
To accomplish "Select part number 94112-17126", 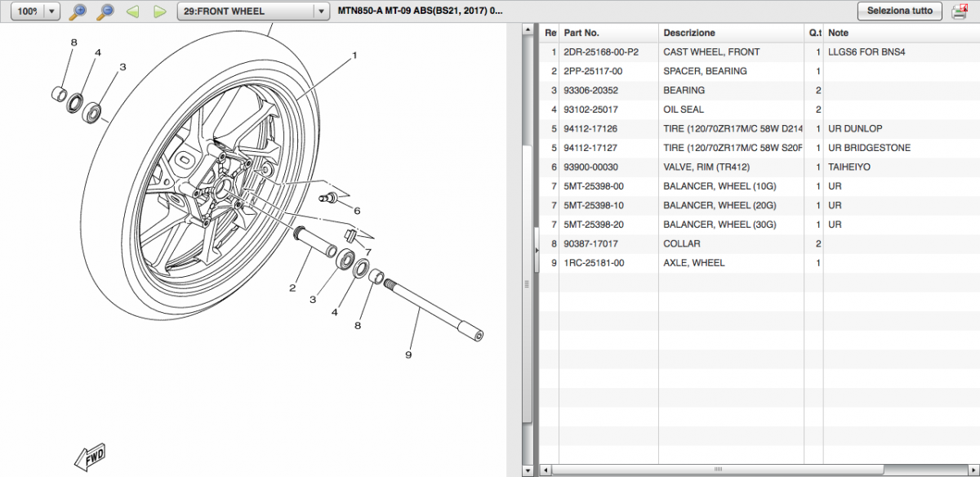I will (590, 129).
